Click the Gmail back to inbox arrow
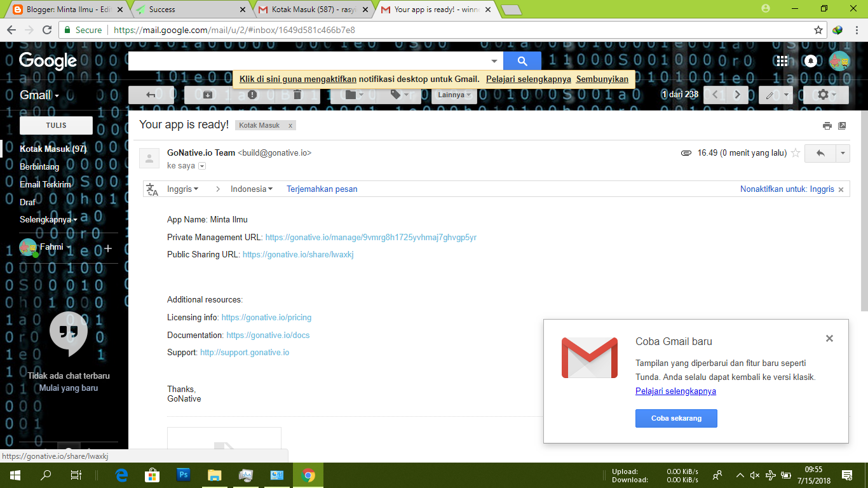The width and height of the screenshot is (868, 488). [x=151, y=95]
